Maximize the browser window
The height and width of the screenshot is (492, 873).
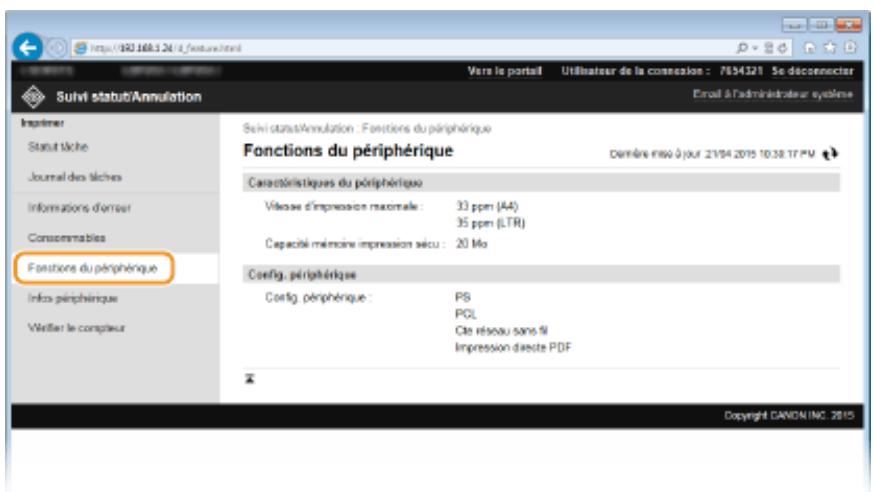[x=821, y=25]
